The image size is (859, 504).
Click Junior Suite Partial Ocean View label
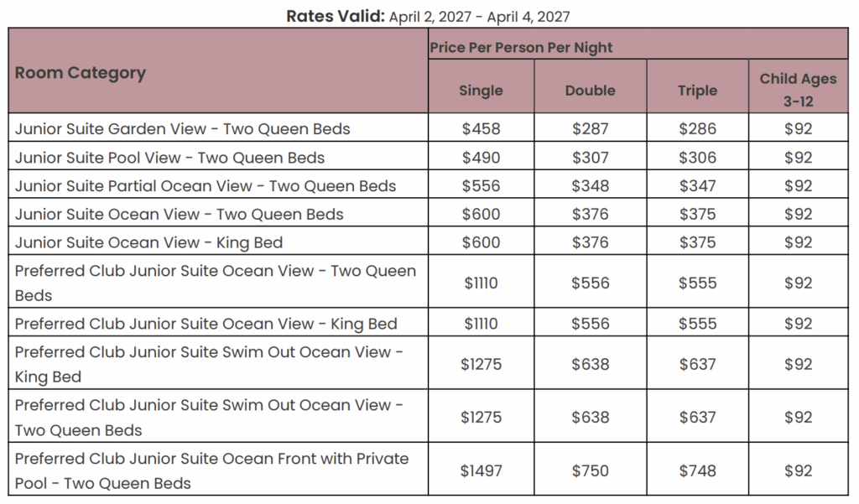tap(205, 186)
